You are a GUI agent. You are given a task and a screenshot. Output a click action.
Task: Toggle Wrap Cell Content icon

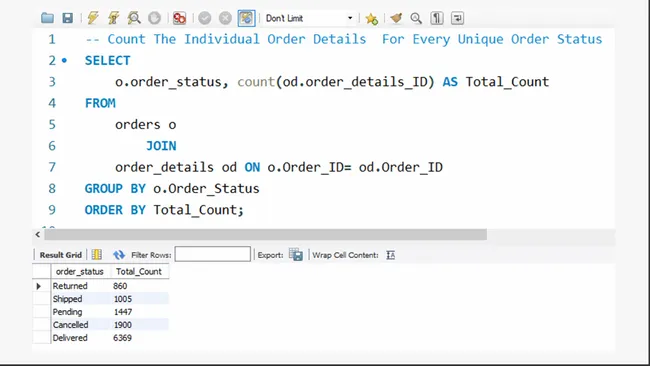click(x=390, y=255)
